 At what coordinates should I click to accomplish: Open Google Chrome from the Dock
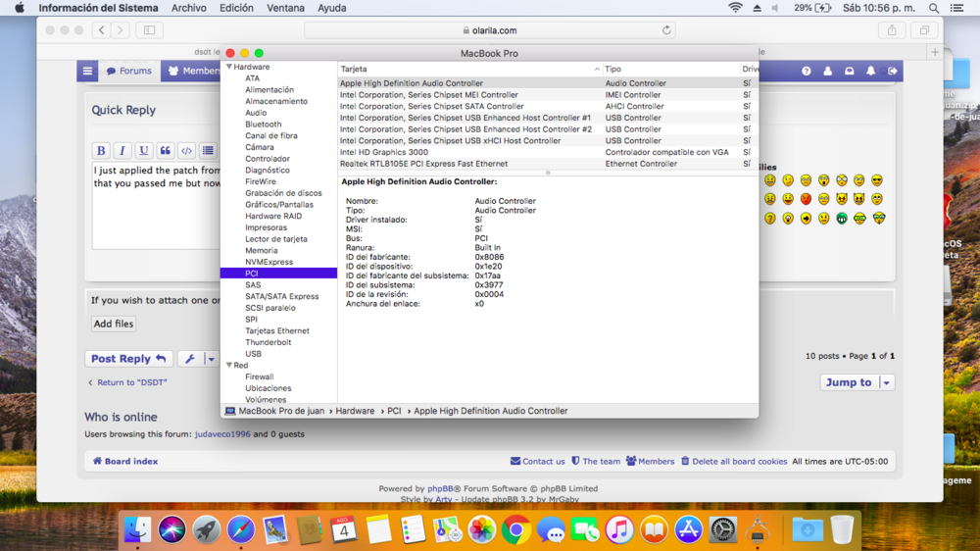pos(515,530)
